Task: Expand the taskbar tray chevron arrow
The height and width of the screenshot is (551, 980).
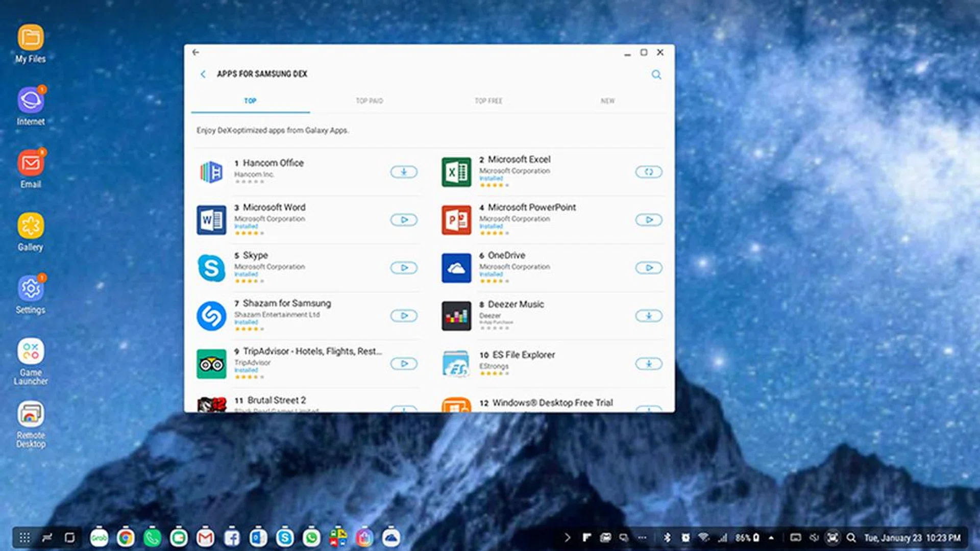Action: coord(567,537)
